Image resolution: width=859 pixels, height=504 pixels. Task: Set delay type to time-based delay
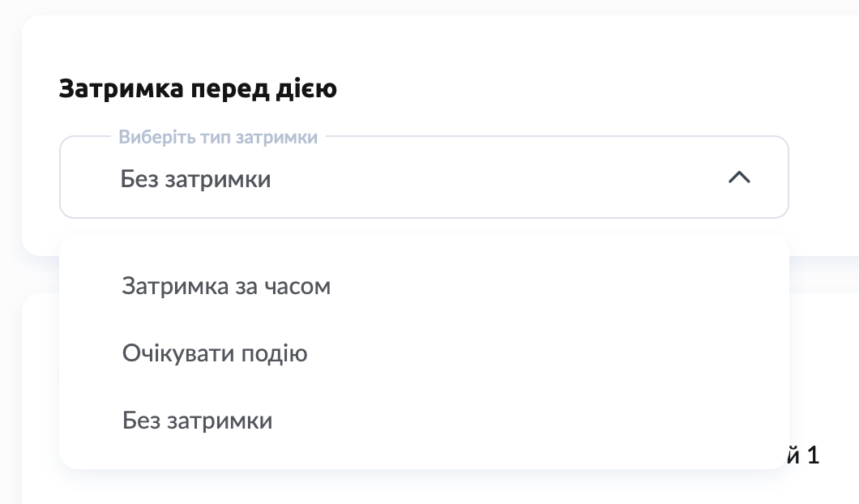[226, 286]
